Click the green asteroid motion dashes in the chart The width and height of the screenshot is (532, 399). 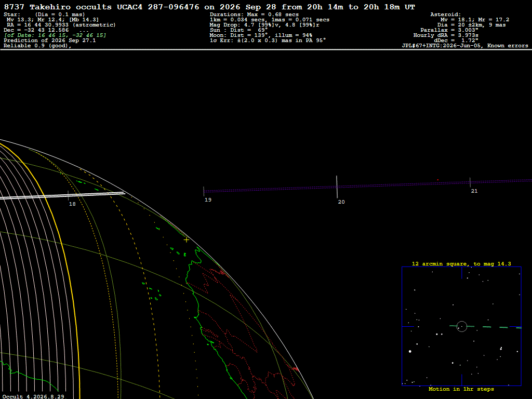point(485,327)
